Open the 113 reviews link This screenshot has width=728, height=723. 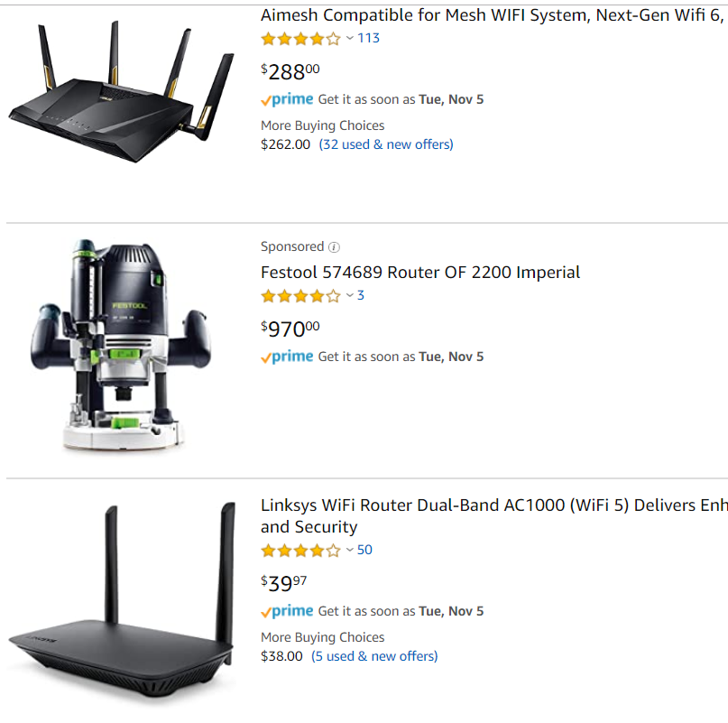coord(368,38)
